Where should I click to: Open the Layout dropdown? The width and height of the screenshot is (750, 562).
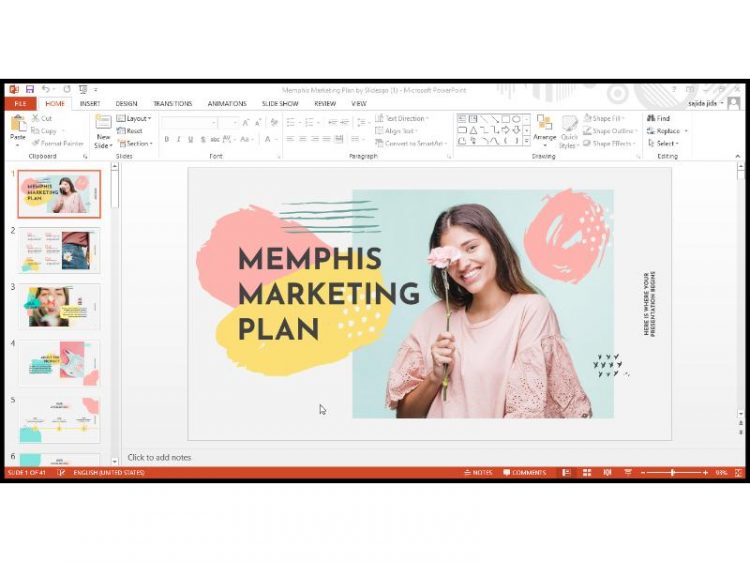[134, 118]
